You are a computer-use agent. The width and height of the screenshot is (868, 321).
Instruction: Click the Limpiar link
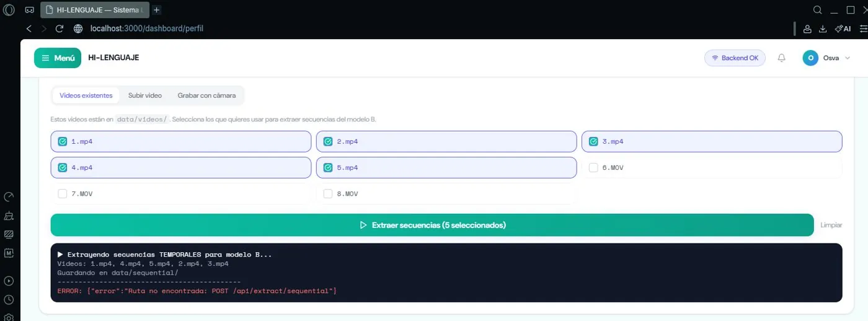pos(831,225)
